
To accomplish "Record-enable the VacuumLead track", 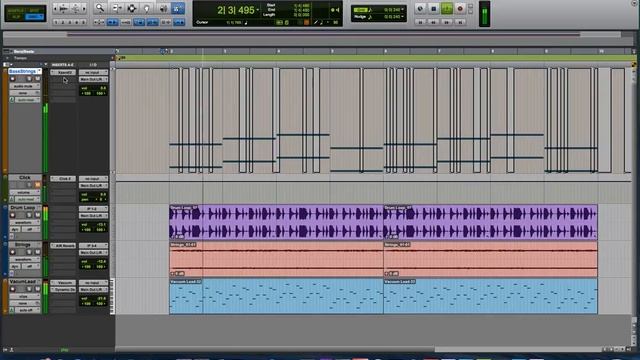I will [x=13, y=289].
